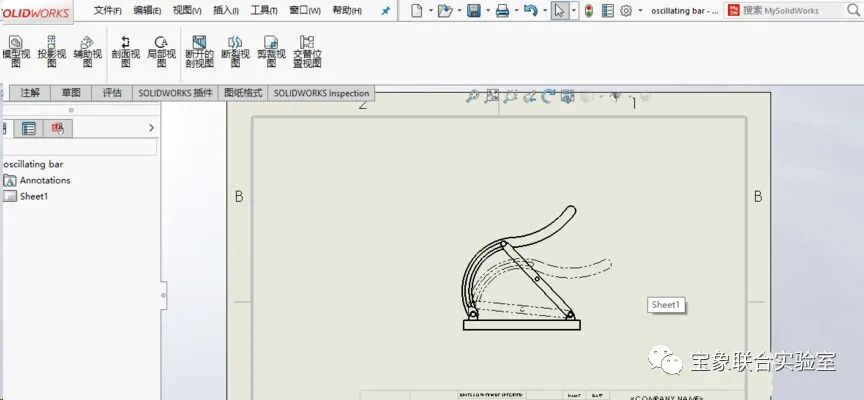864x400 pixels.
Task: Click the Rebuild traffic light icon
Action: pos(588,10)
